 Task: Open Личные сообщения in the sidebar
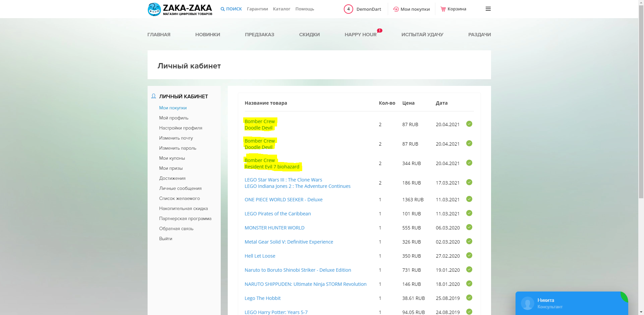[180, 188]
